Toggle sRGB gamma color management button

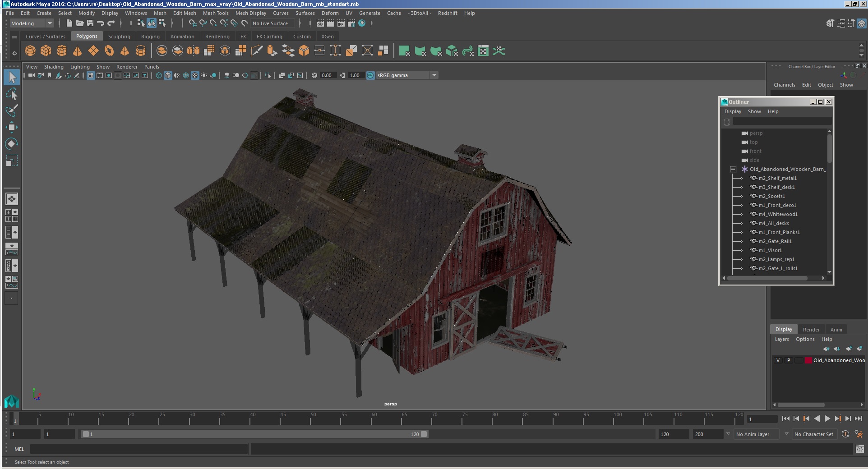pyautogui.click(x=370, y=75)
